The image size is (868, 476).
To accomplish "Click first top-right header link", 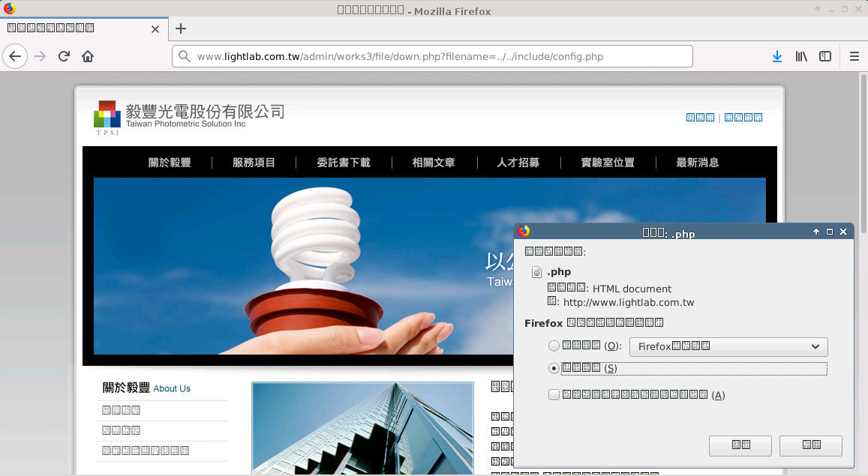I will coord(700,117).
